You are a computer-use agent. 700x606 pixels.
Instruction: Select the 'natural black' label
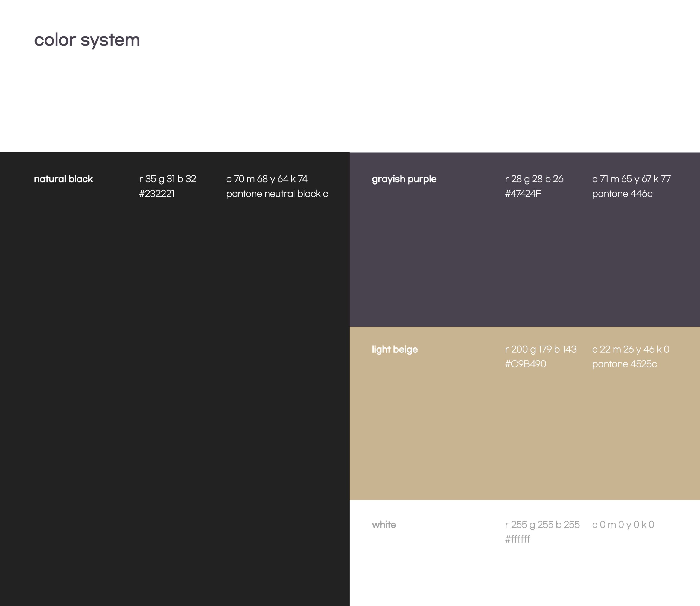(63, 179)
